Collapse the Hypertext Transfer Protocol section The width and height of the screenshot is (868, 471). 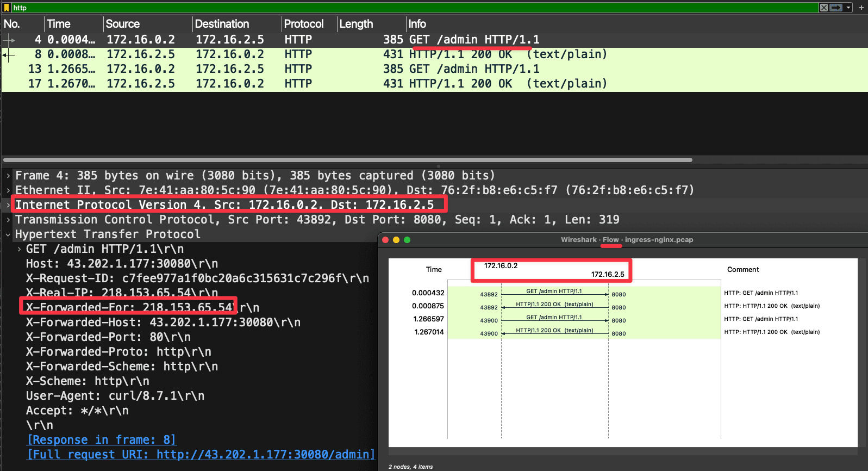(8, 234)
